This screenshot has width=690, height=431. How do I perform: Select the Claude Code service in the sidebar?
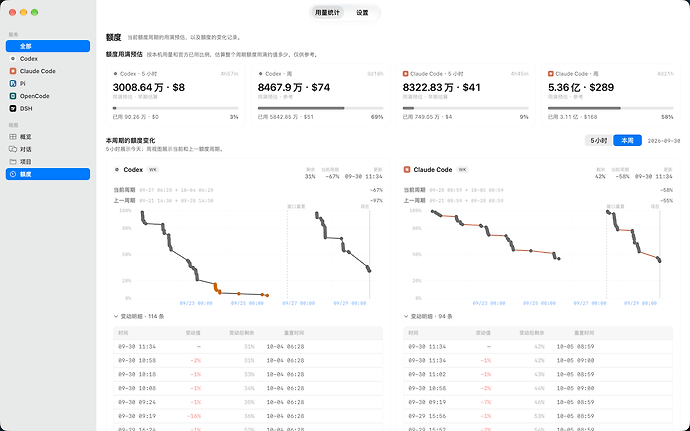(x=48, y=71)
